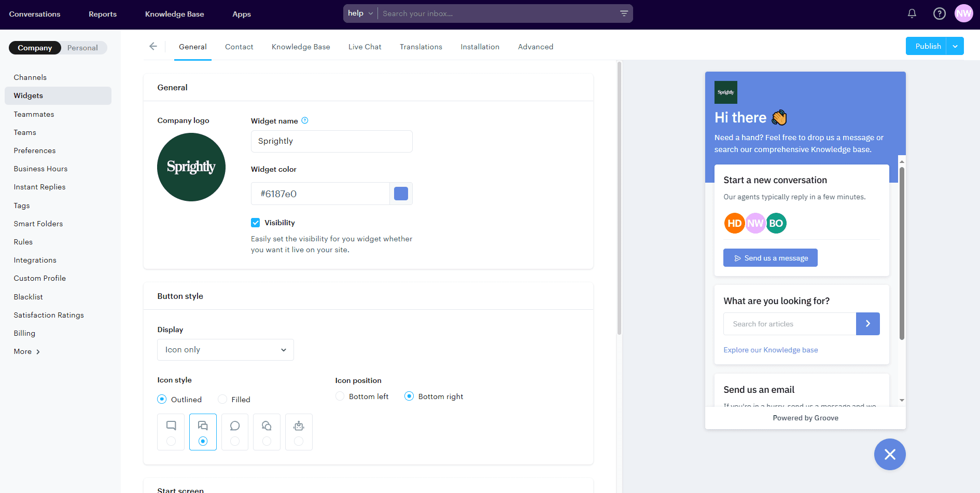The image size is (980, 493).
Task: Click the back arrow above the General tab
Action: 153,46
